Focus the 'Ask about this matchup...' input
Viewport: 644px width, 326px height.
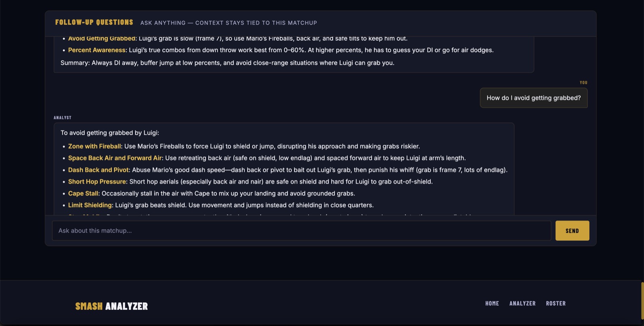click(x=301, y=231)
